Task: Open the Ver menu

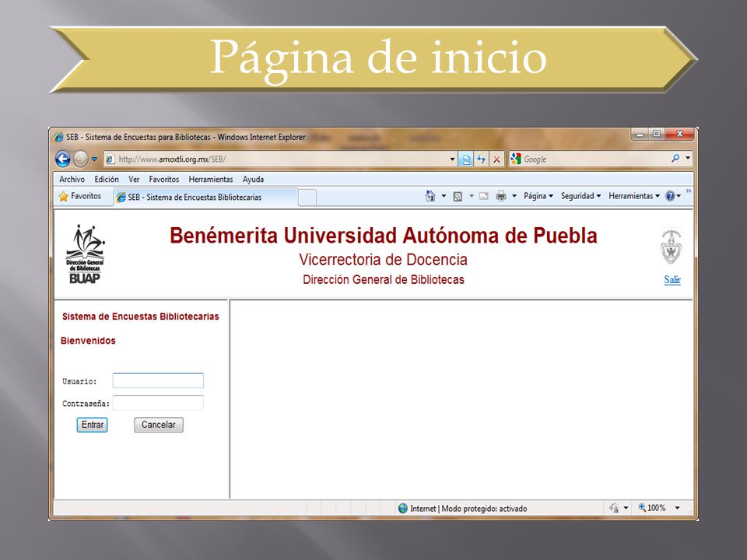Action: pyautogui.click(x=134, y=179)
